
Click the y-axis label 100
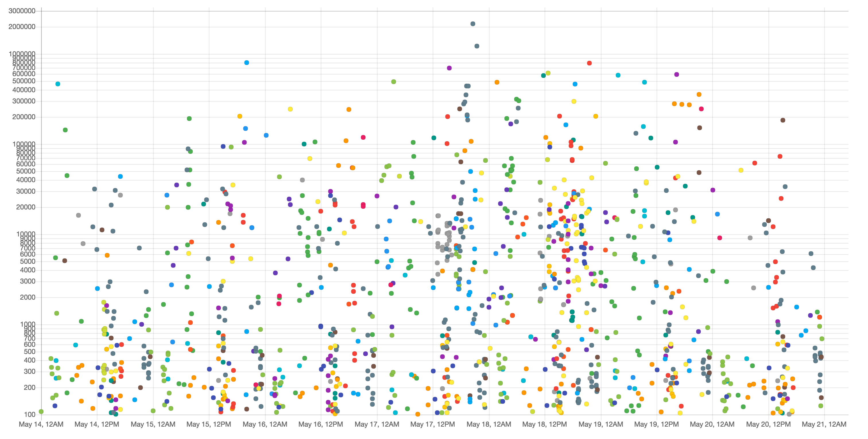click(30, 414)
